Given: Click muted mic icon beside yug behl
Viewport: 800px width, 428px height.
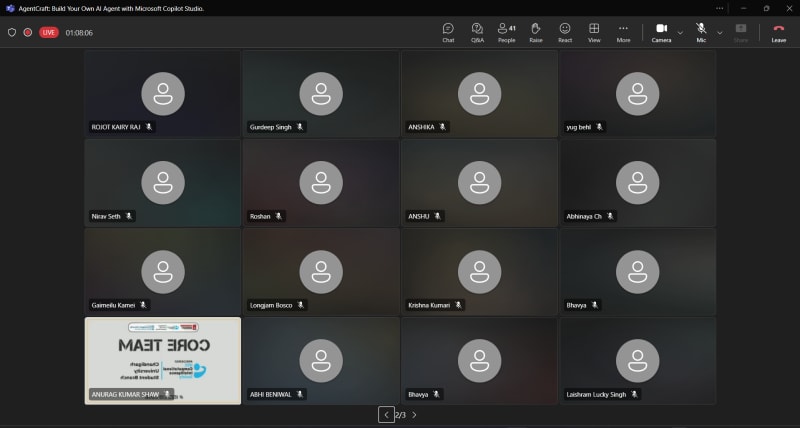Looking at the screenshot, I should (599, 127).
